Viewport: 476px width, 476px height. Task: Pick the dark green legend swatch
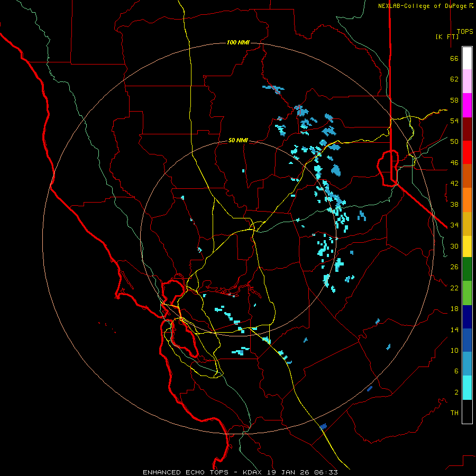[467, 269]
